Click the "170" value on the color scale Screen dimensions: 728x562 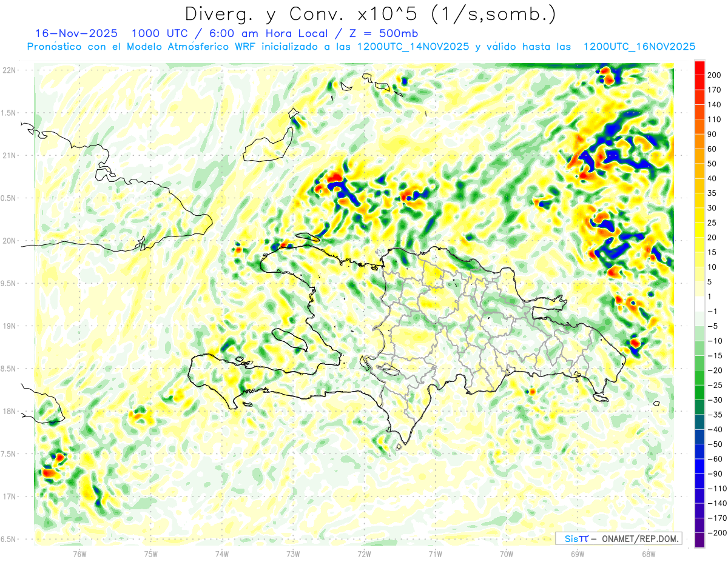[x=715, y=90]
